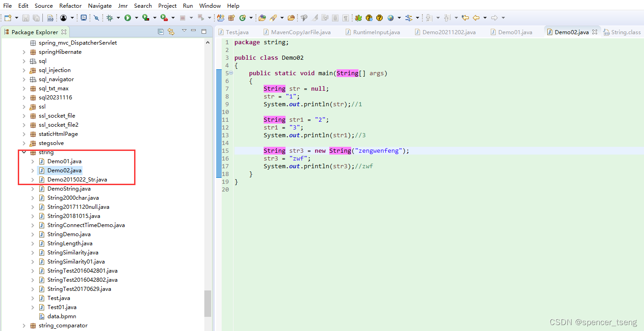Image resolution: width=644 pixels, height=331 pixels.
Task: Click Collapse All in Package Explorer
Action: [161, 32]
